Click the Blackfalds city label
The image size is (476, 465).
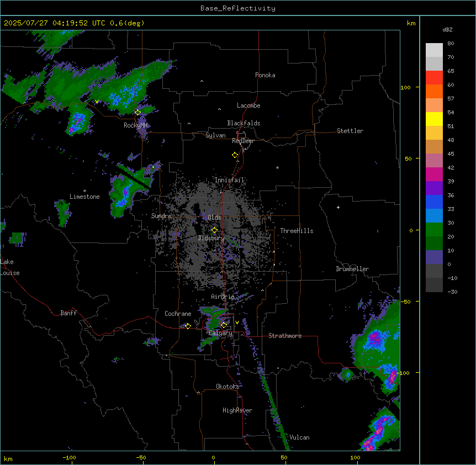244,123
